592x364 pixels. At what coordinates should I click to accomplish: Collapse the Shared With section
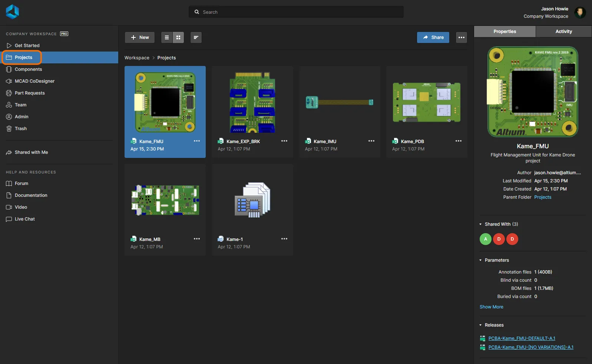(481, 224)
